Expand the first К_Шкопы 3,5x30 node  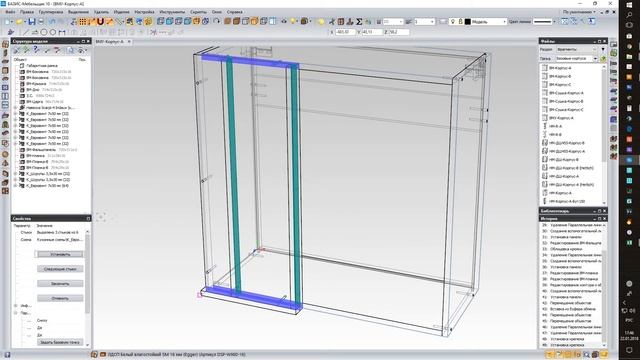point(16,174)
